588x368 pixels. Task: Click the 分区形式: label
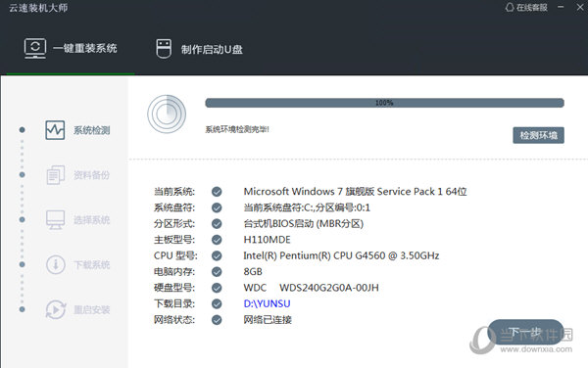[x=174, y=224]
